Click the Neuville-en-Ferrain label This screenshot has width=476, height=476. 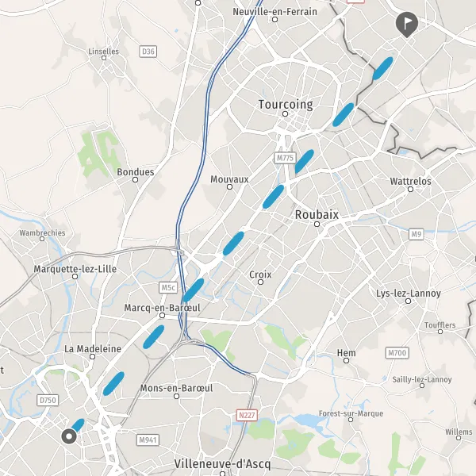274,12
